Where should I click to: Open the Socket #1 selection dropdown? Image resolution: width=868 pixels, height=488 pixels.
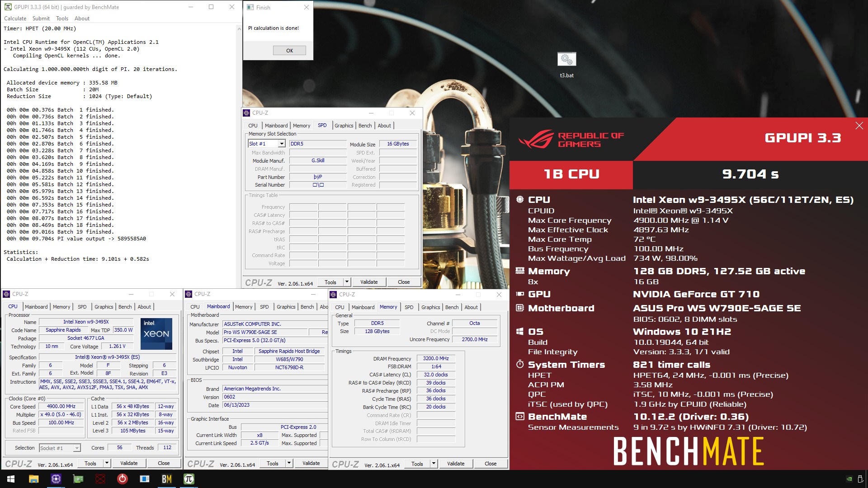coord(77,448)
